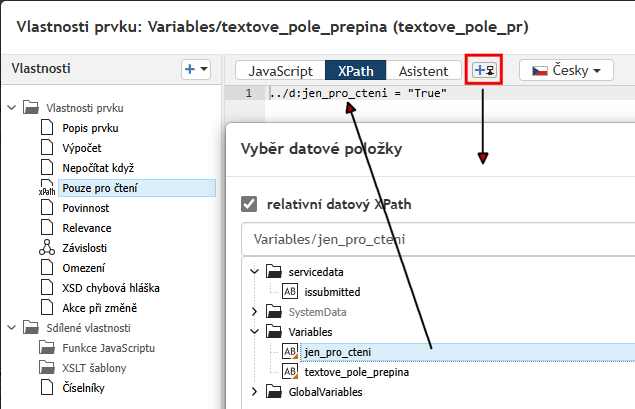Image resolution: width=635 pixels, height=409 pixels.
Task: Expand the GlobalVariables node
Action: [x=254, y=392]
